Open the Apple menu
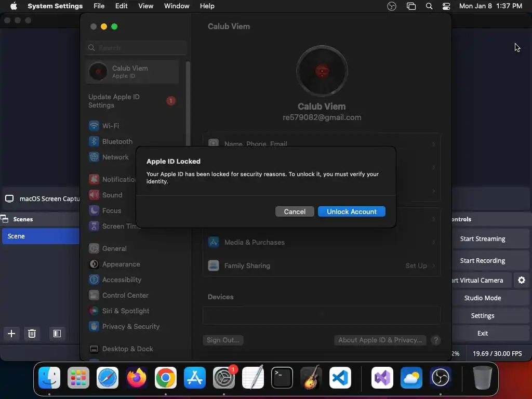The width and height of the screenshot is (532, 399). coord(14,6)
